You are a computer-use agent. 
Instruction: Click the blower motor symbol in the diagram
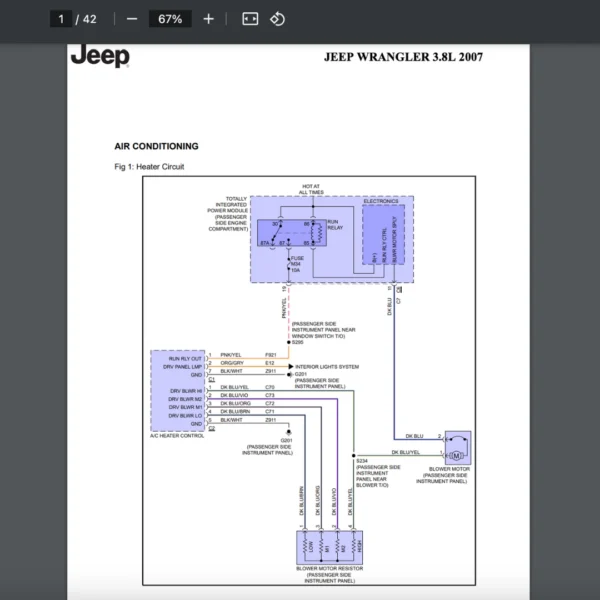point(458,447)
